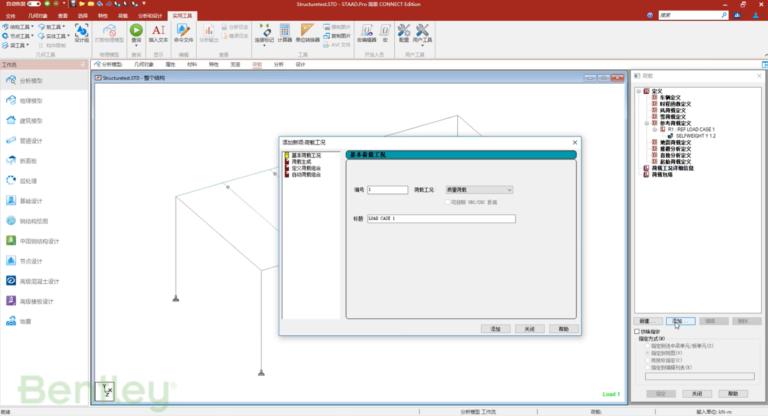768x416 pixels.
Task: Select 物理模型 in the workflow sidebar
Action: [x=44, y=100]
